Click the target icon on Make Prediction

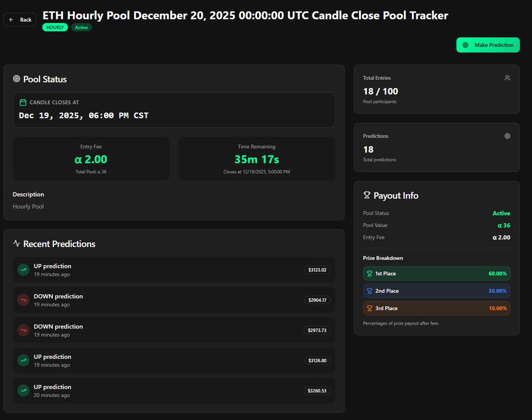point(465,45)
